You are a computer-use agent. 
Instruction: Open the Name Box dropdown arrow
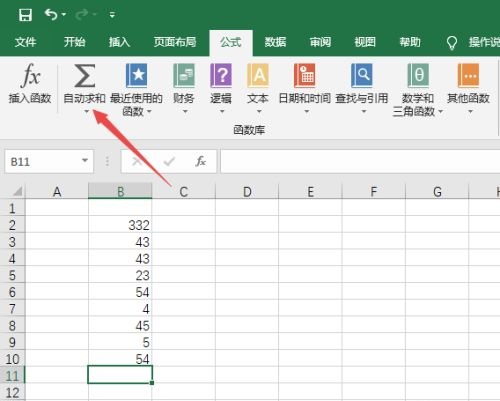point(85,161)
